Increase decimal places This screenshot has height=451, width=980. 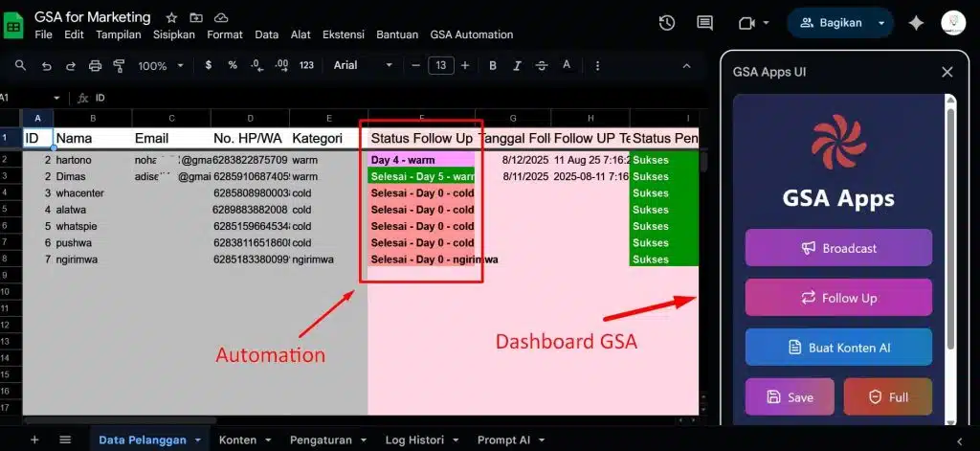(x=281, y=65)
